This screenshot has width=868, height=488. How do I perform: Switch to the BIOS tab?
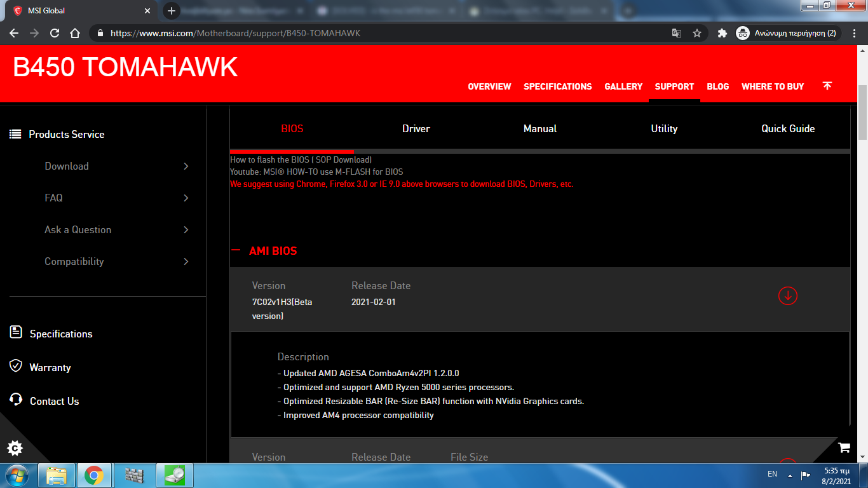[292, 128]
